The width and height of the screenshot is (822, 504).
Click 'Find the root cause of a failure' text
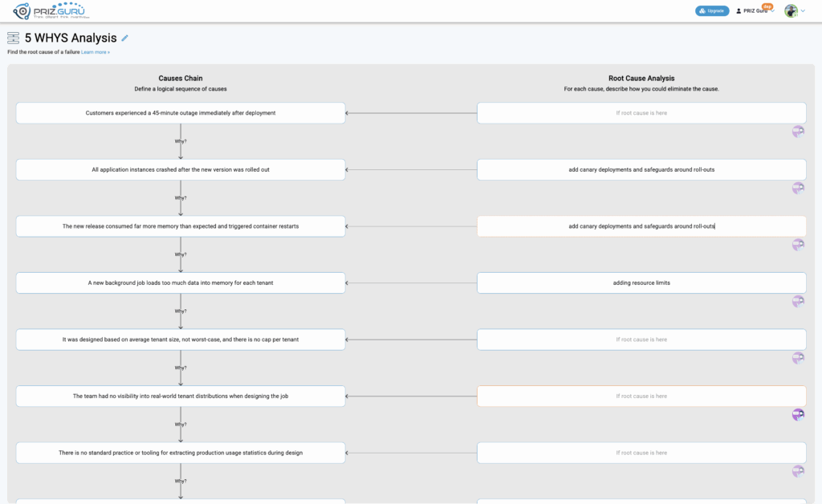click(43, 52)
